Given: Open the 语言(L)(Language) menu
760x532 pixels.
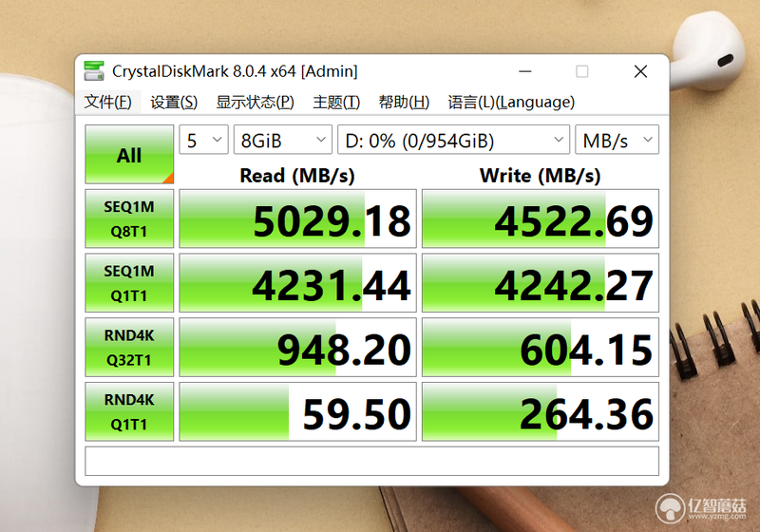Looking at the screenshot, I should 511,102.
